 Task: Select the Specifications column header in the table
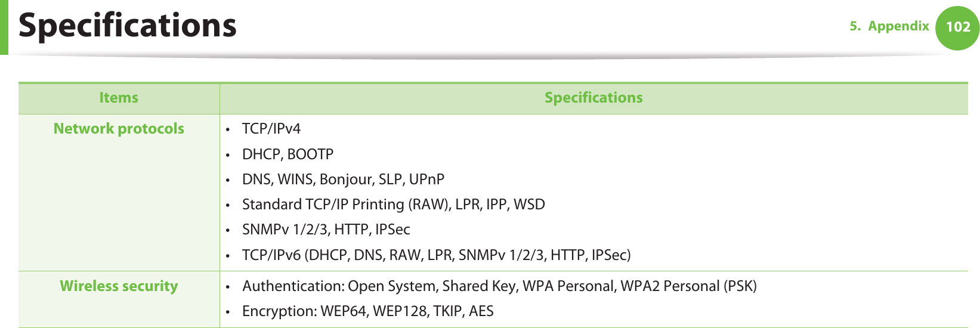(x=593, y=98)
